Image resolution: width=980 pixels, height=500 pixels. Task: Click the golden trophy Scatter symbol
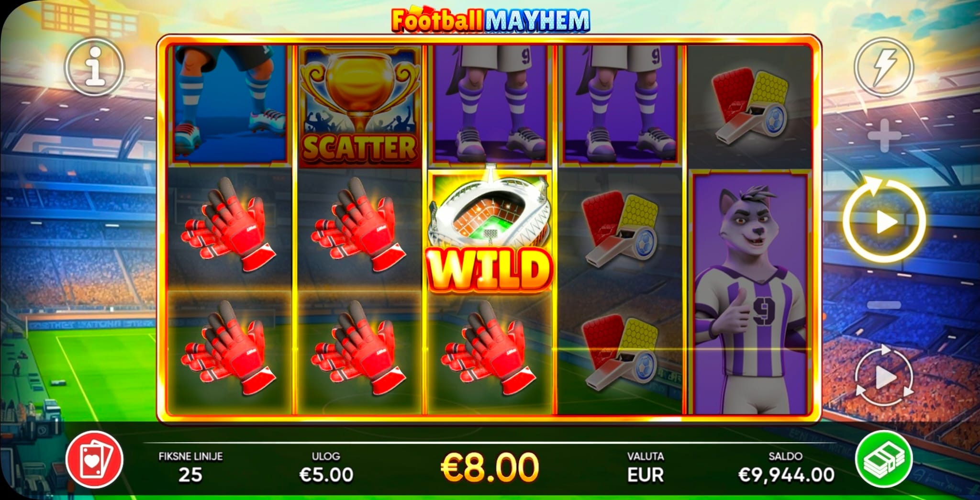pyautogui.click(x=359, y=106)
